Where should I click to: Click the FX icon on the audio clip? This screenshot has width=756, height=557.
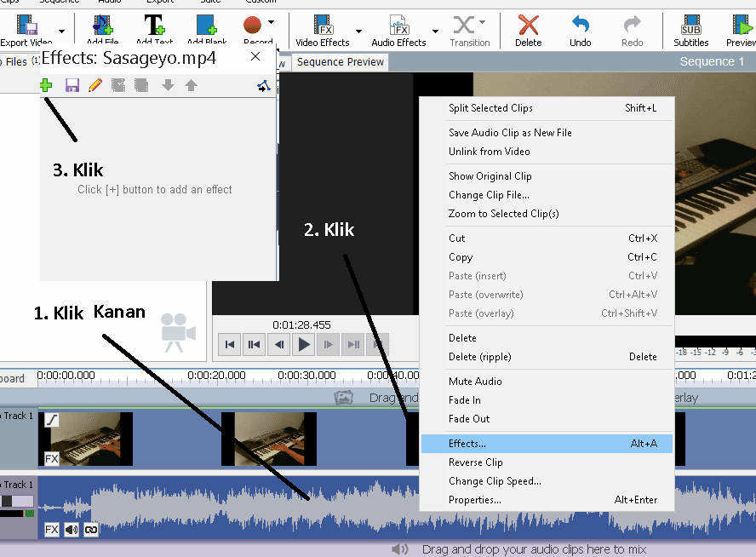pos(52,530)
